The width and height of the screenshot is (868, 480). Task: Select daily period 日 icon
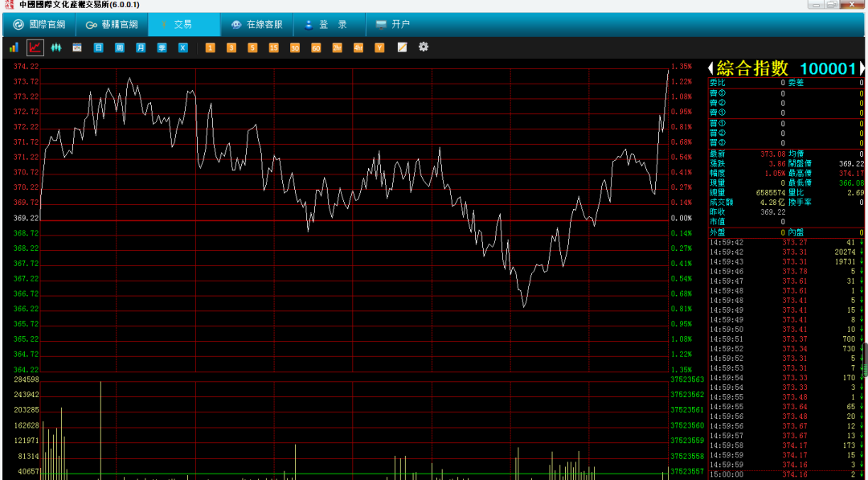coord(98,47)
